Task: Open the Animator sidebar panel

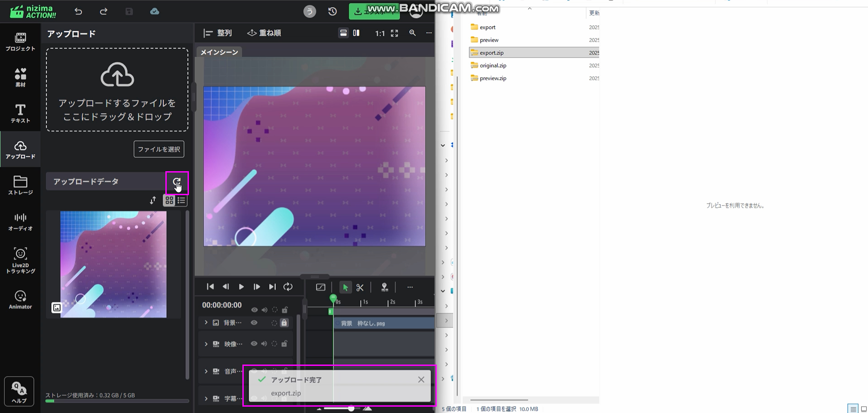Action: 20,300
